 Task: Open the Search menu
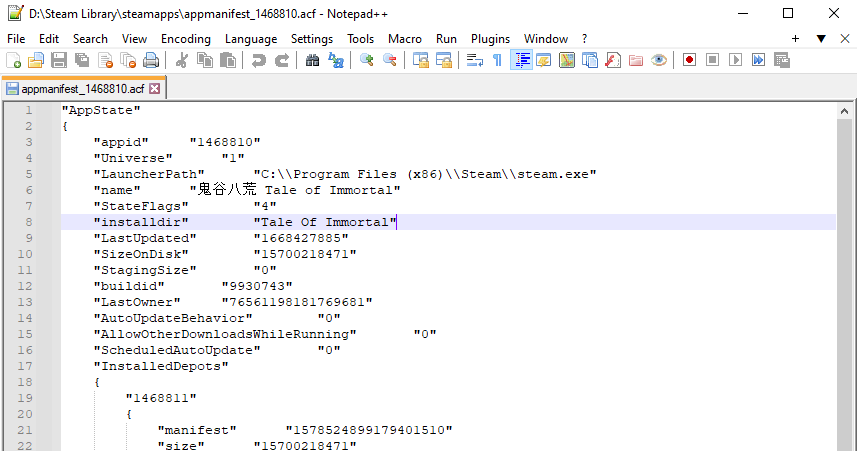tap(90, 39)
